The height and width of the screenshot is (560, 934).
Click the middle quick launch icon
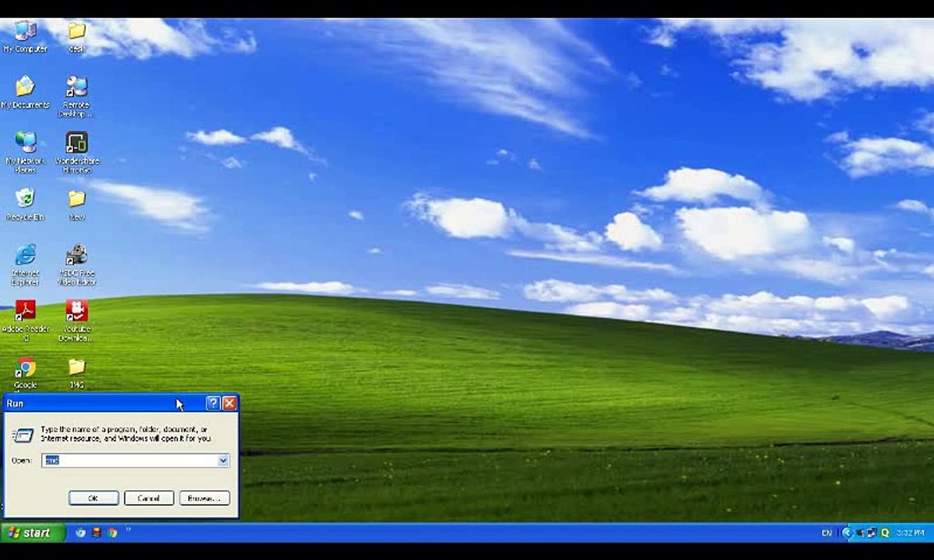pyautogui.click(x=97, y=533)
